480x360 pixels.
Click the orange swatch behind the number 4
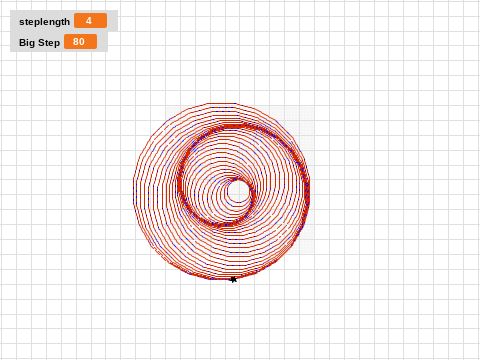(x=90, y=21)
